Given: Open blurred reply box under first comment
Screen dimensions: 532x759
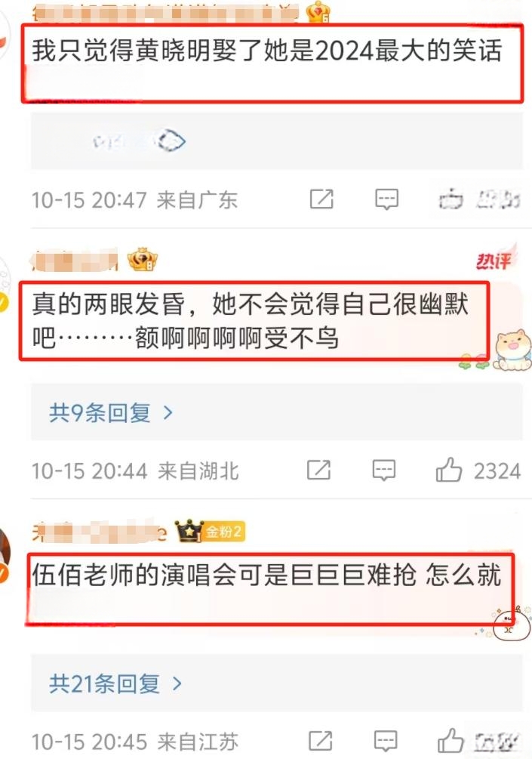Looking at the screenshot, I should (x=277, y=141).
